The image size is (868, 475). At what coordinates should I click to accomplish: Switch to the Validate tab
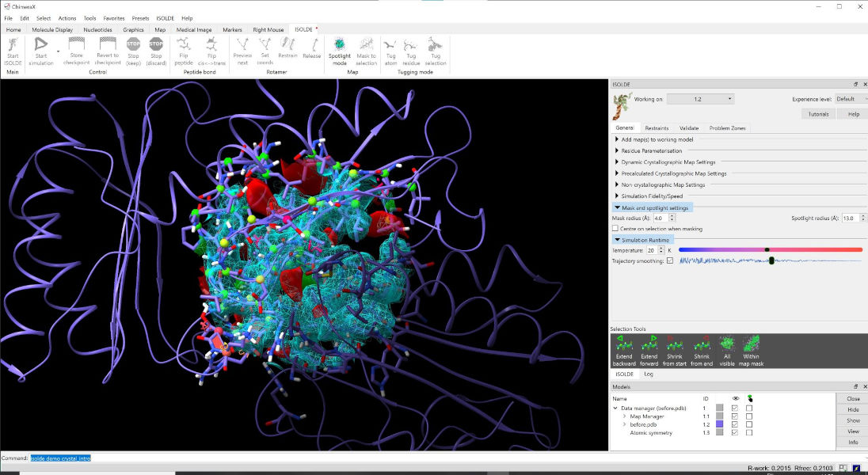689,128
